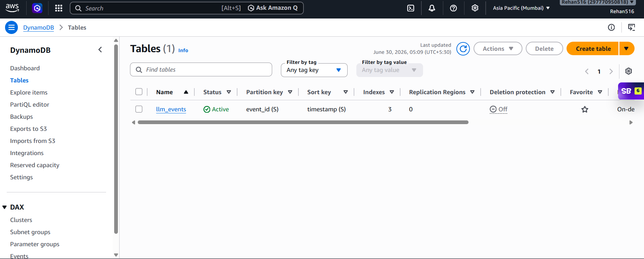
Task: Open the top bar settings gear
Action: (x=475, y=8)
